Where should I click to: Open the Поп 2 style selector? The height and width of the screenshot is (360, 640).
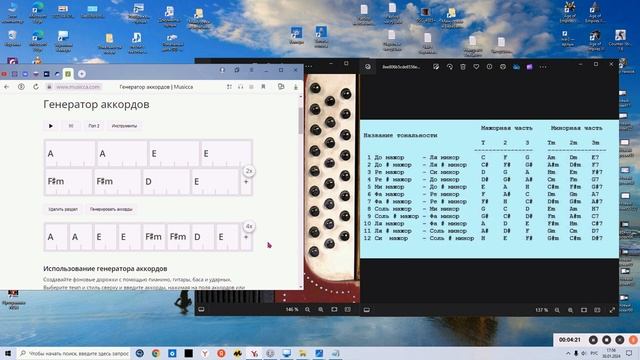pos(94,126)
